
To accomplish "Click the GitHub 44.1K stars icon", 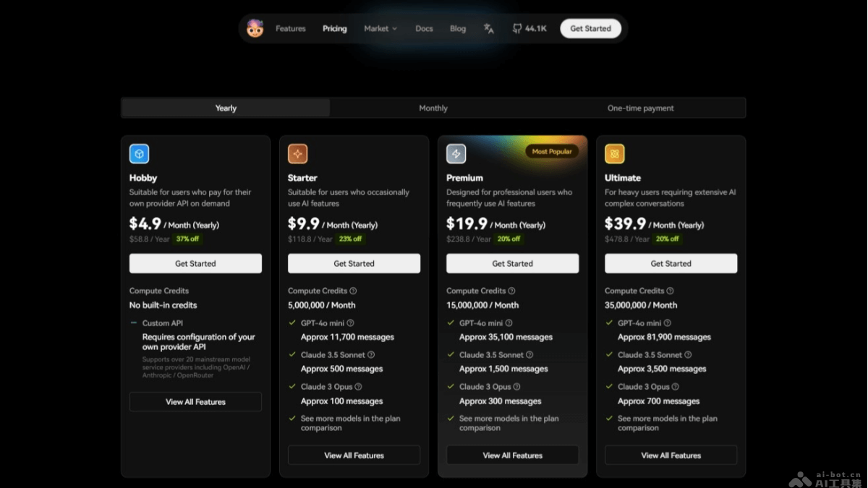I will coord(517,29).
